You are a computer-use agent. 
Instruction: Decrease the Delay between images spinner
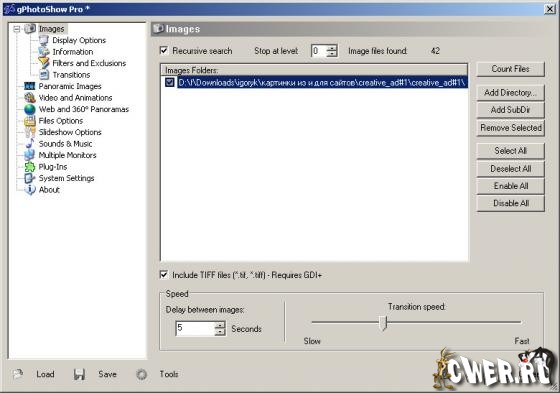point(220,332)
